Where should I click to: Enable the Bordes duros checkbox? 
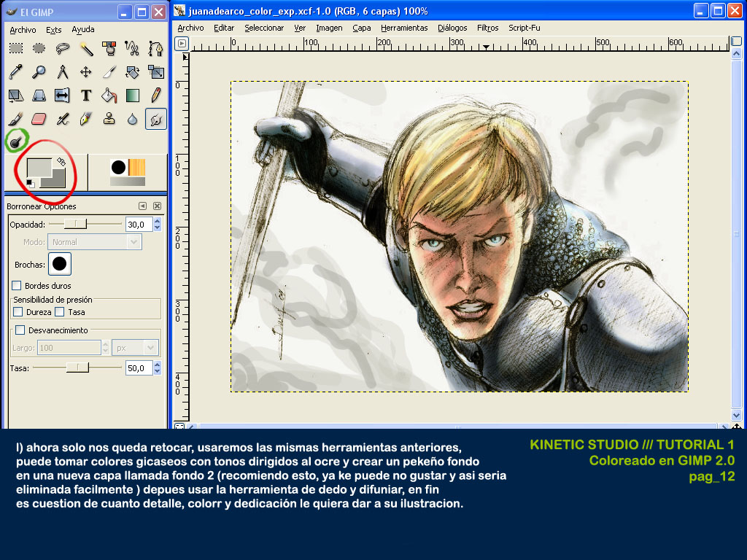point(17,286)
